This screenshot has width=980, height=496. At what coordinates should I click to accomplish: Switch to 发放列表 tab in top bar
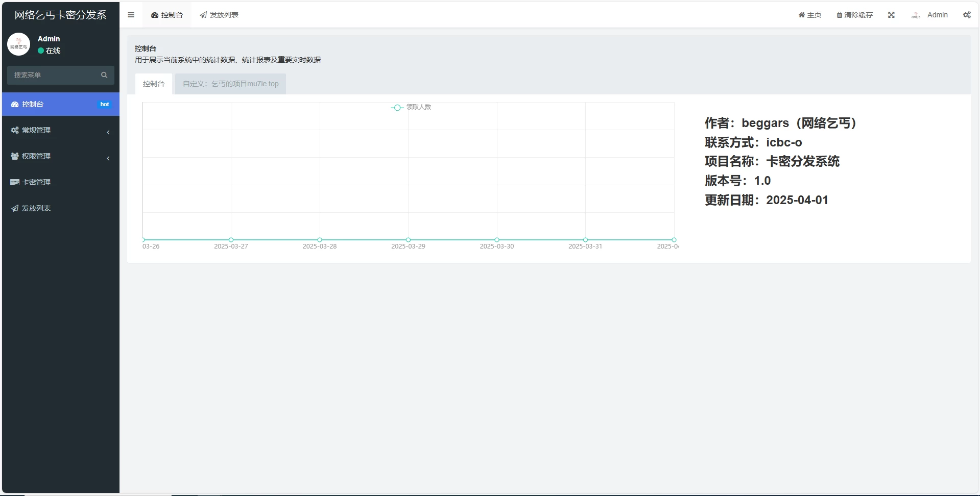pyautogui.click(x=219, y=15)
